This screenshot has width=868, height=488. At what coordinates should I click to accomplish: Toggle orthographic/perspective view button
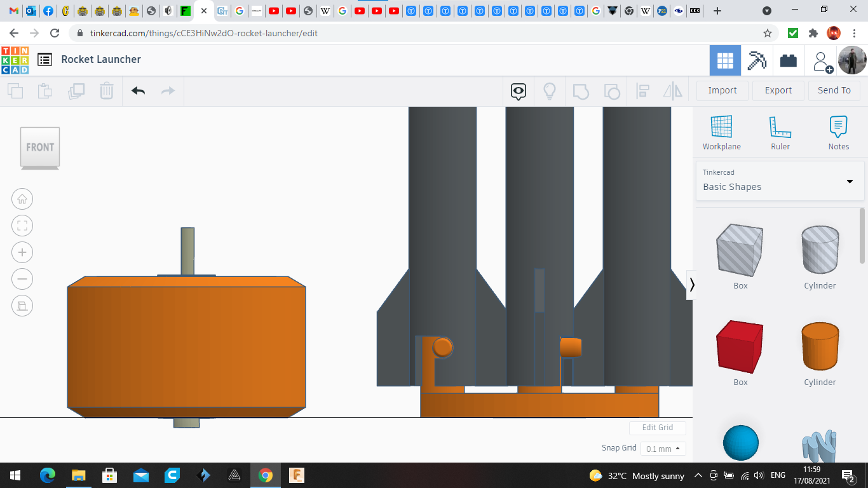pyautogui.click(x=22, y=306)
